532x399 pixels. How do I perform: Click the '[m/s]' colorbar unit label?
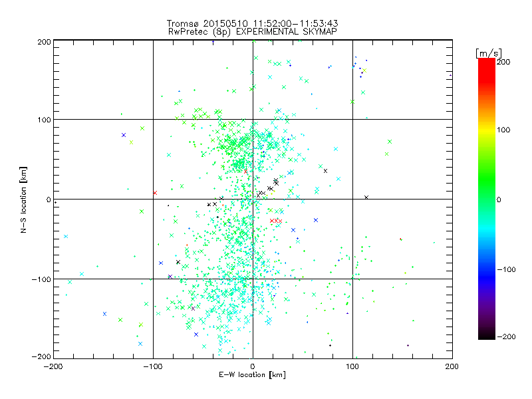(488, 53)
